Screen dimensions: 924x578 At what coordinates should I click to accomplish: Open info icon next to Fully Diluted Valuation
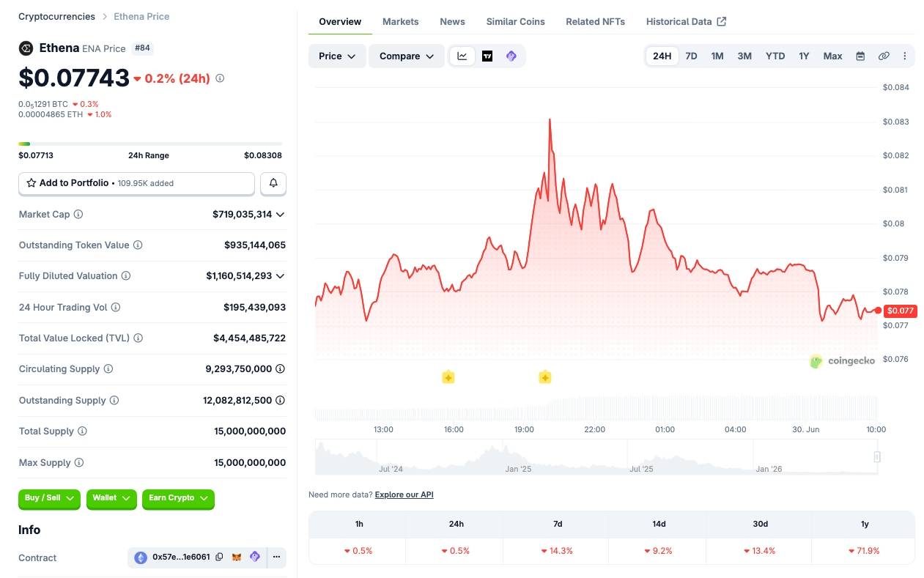[x=126, y=276]
